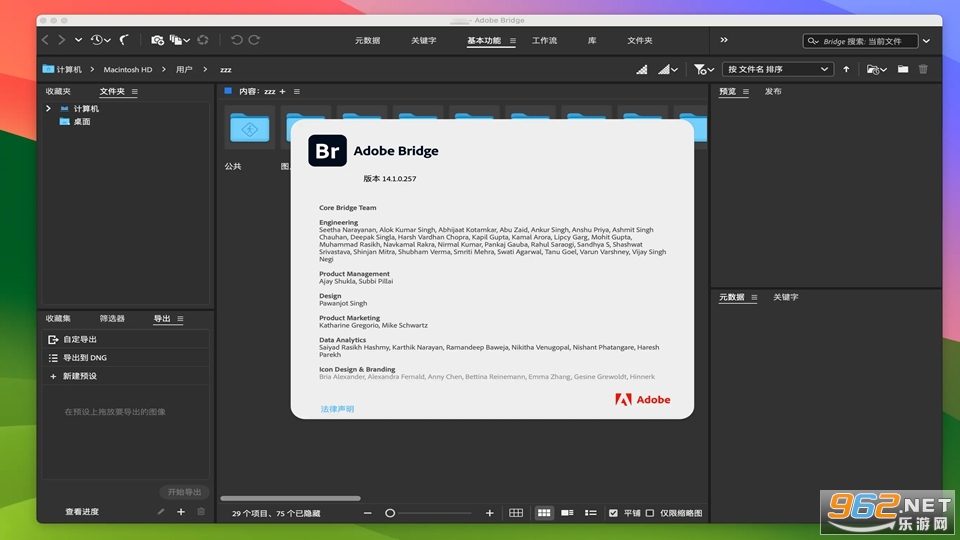960x540 pixels.
Task: Switch to list view icon
Action: 591,513
